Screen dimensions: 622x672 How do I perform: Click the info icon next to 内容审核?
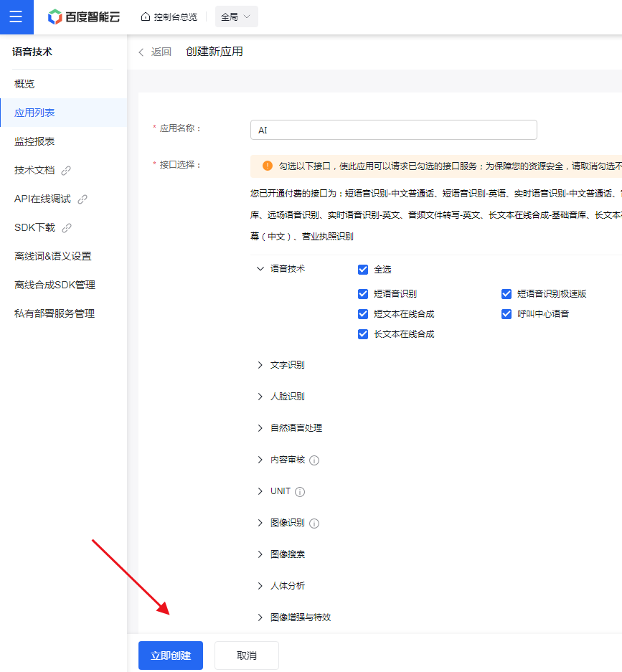pos(314,460)
